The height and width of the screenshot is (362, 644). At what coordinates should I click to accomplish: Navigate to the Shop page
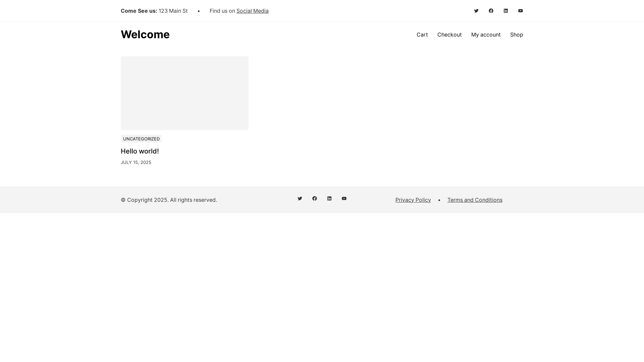[517, 35]
